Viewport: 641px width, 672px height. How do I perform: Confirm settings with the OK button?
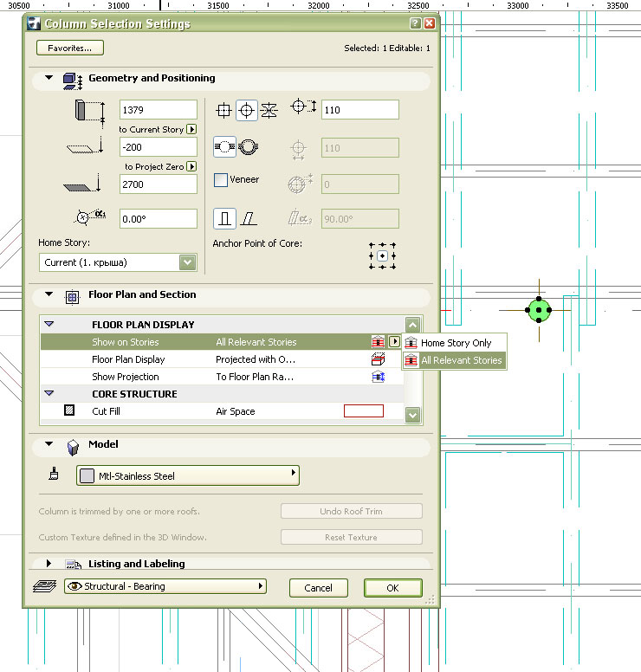coord(392,588)
